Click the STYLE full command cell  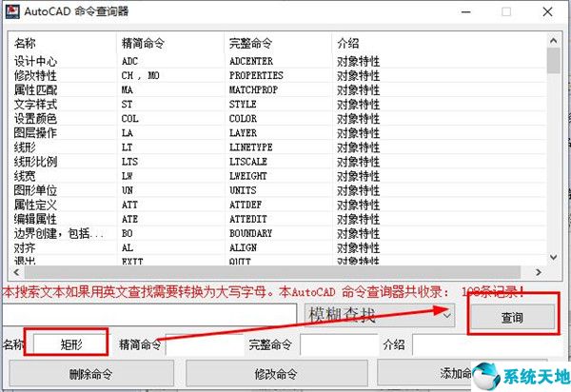pos(243,104)
